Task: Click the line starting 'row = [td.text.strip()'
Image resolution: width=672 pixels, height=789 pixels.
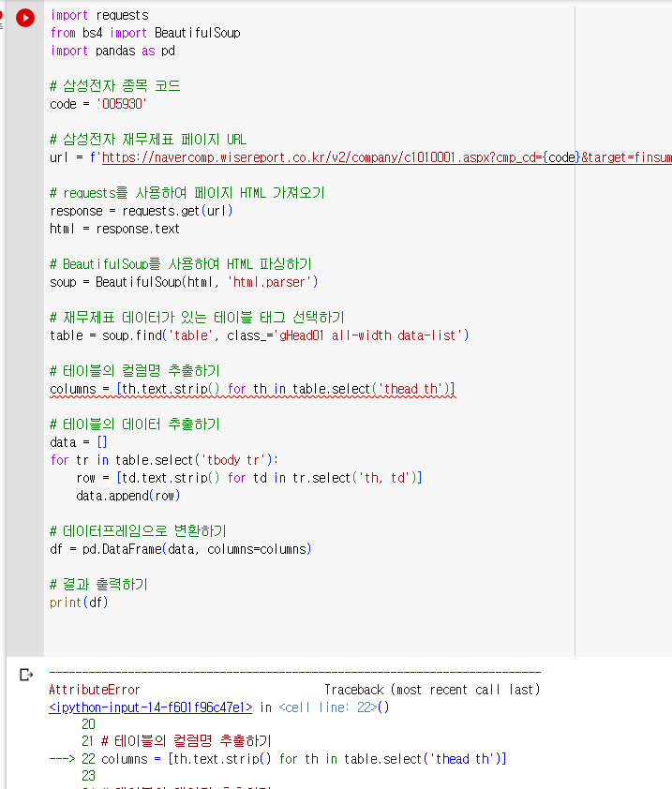Action: coord(249,478)
